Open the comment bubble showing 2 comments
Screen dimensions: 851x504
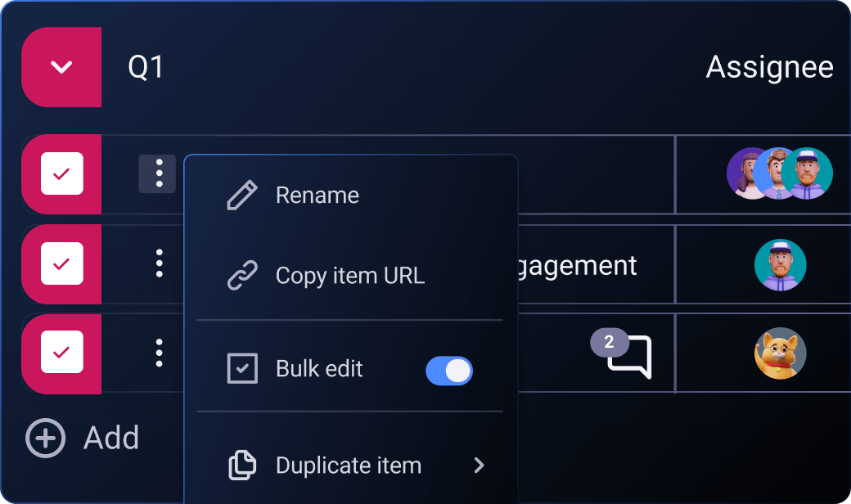[x=629, y=357]
